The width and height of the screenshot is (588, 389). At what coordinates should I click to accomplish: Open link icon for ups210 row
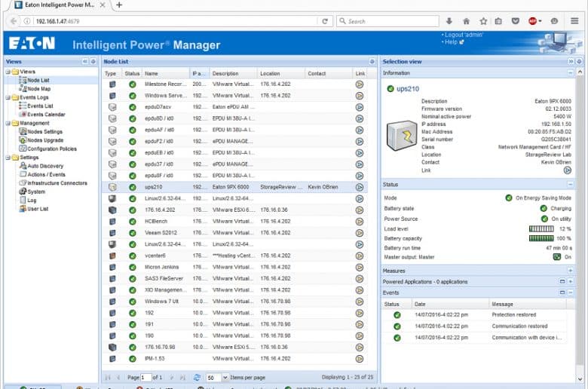pyautogui.click(x=360, y=187)
